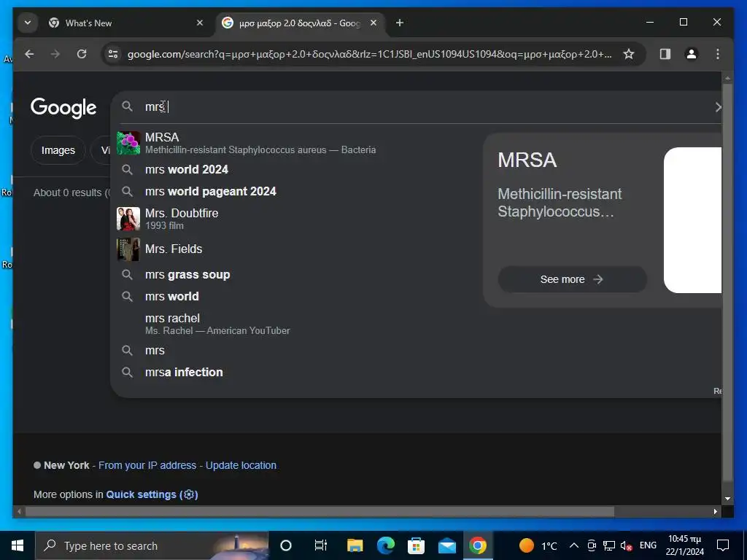Screen dimensions: 747x560
Task: Click the horizontal page scrollbar
Action: tap(320, 512)
